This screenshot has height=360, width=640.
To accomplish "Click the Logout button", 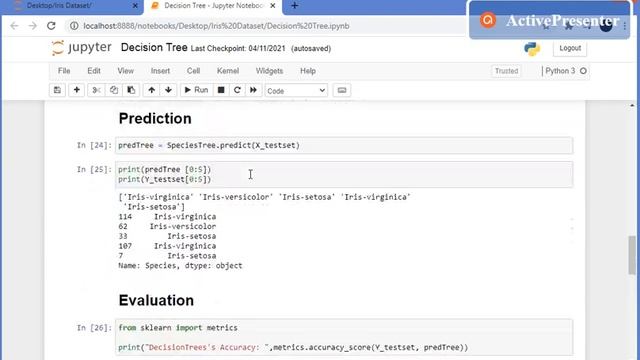I will tap(570, 48).
